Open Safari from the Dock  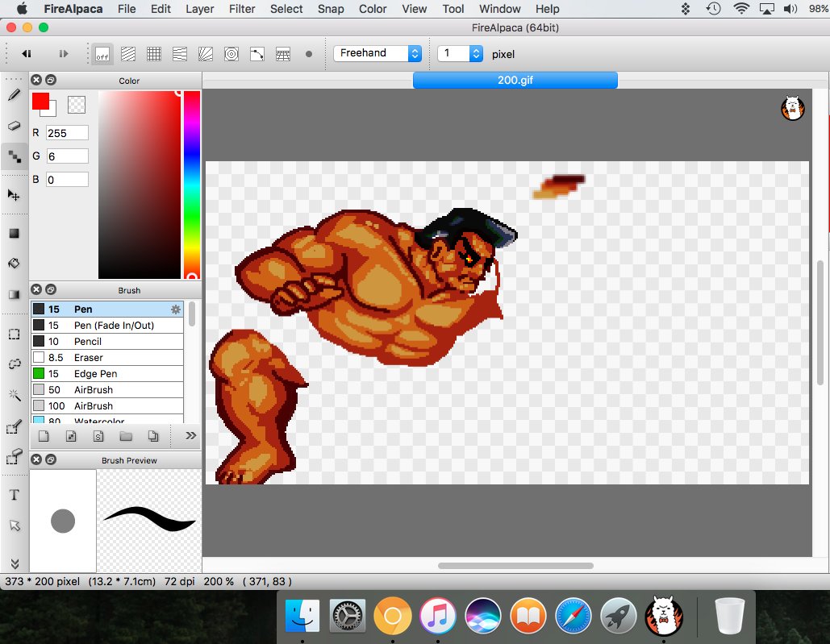(x=573, y=616)
